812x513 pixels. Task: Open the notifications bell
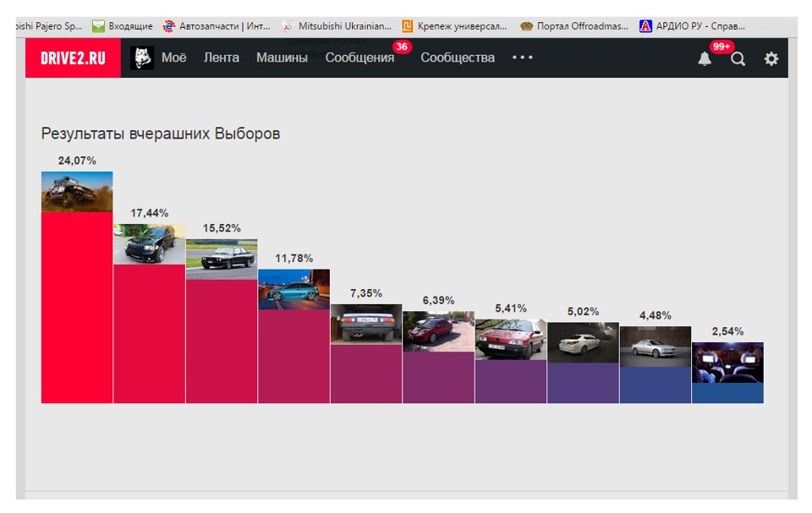point(705,58)
